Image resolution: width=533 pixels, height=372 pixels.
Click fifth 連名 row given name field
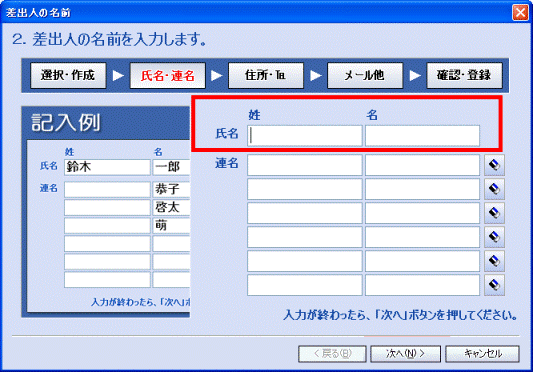pyautogui.click(x=422, y=261)
